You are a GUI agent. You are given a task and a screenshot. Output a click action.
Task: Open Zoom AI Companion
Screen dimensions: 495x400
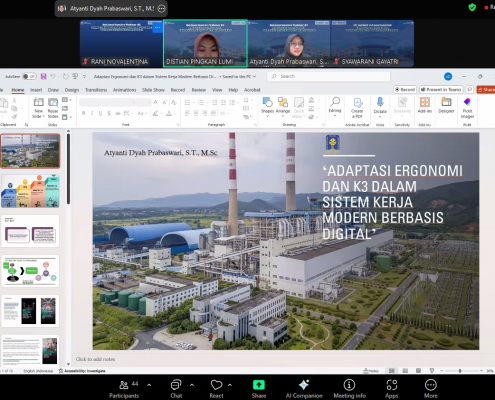point(304,389)
